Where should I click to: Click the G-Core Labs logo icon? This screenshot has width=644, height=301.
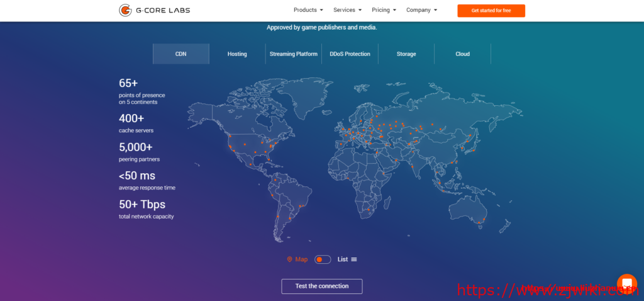(125, 10)
